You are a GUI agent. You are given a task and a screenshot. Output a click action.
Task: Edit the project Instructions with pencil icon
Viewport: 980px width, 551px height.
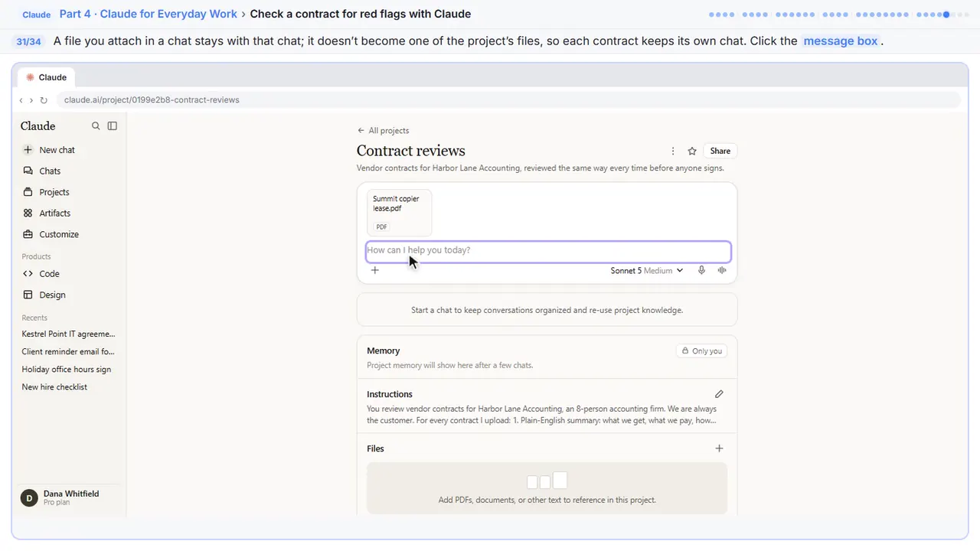(x=719, y=394)
